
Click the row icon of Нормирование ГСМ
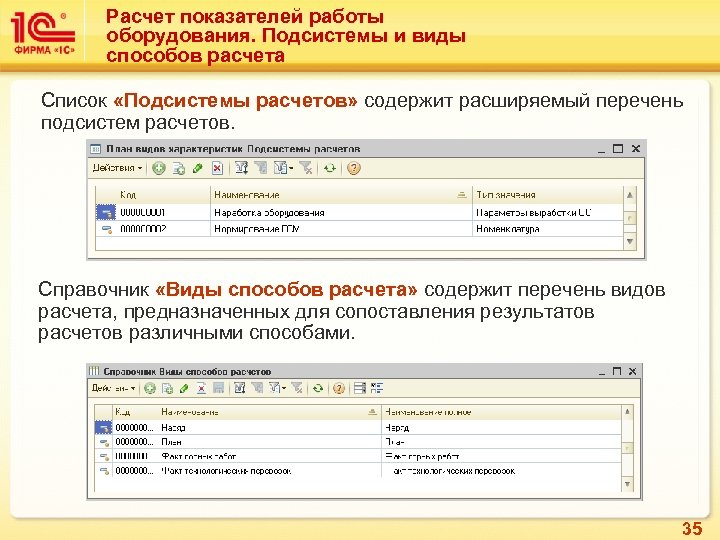coord(107,229)
